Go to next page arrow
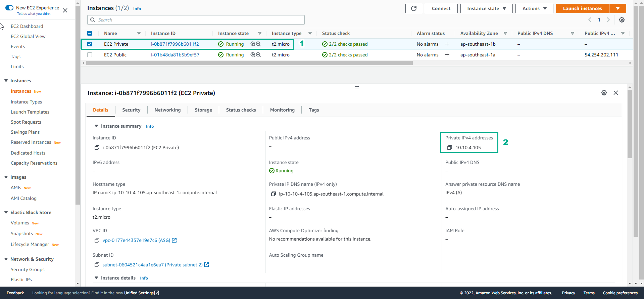Image resolution: width=644 pixels, height=299 pixels. tap(608, 20)
